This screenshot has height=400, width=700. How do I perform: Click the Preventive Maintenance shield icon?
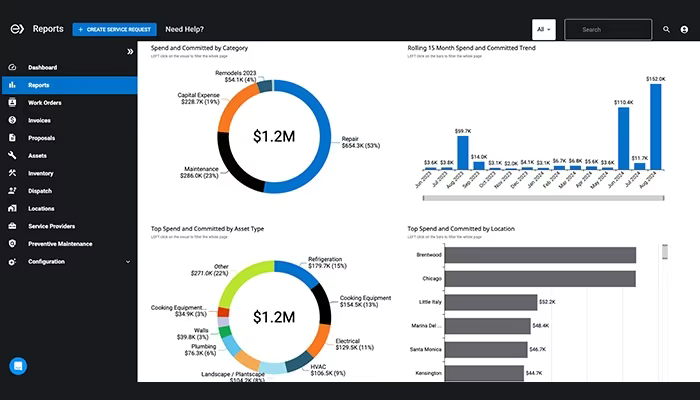(12, 243)
